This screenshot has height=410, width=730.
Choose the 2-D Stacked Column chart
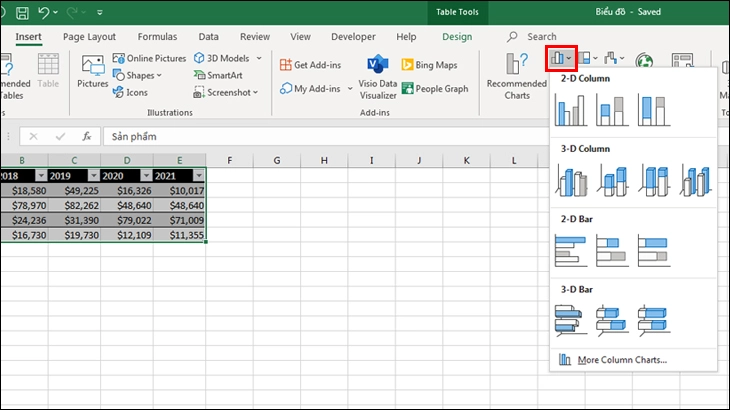coord(611,109)
